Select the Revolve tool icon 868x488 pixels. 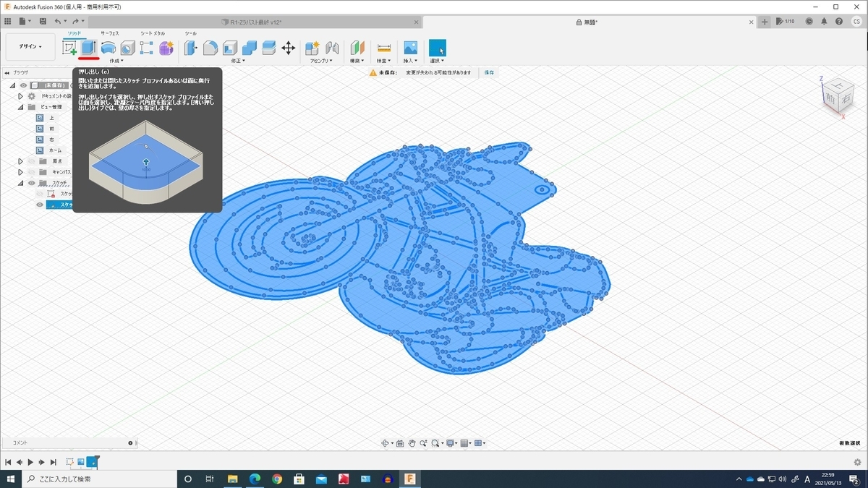tap(109, 48)
